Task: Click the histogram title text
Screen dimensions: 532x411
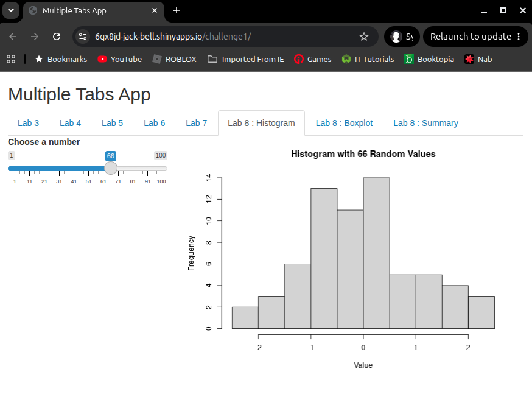Action: click(363, 154)
